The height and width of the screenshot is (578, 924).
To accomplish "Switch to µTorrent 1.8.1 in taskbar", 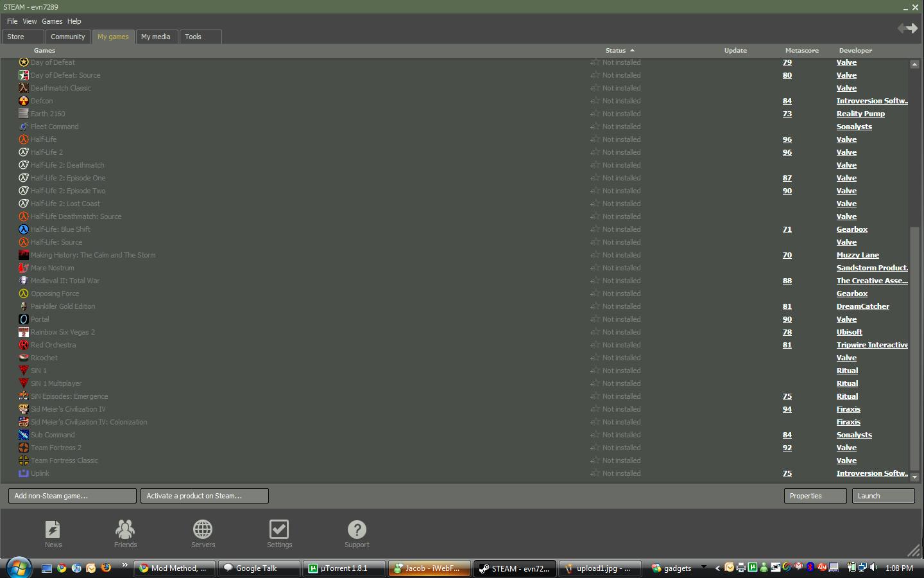I will tap(345, 568).
